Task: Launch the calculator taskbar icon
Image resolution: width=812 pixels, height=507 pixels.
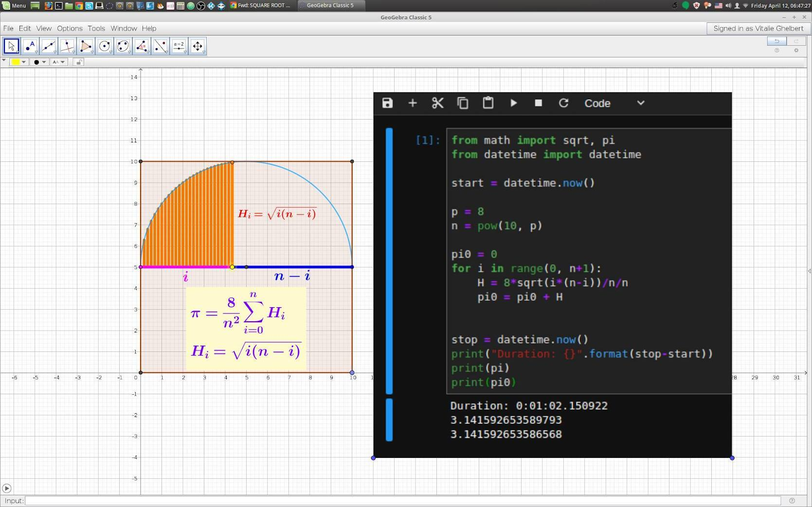Action: pos(180,6)
